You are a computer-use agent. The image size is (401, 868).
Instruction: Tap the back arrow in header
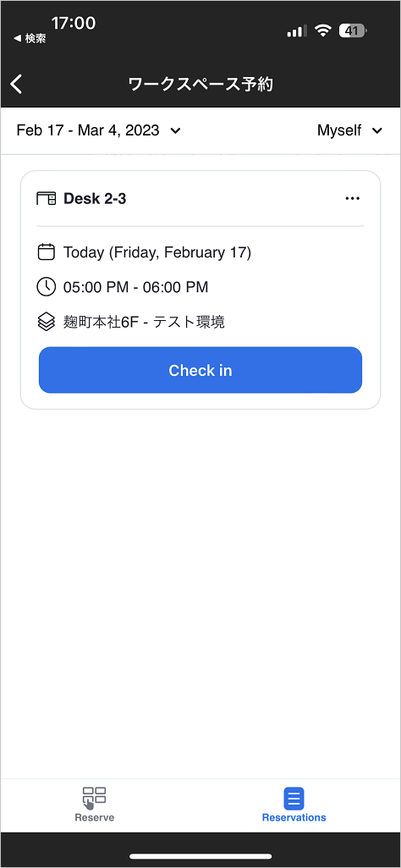pos(17,84)
